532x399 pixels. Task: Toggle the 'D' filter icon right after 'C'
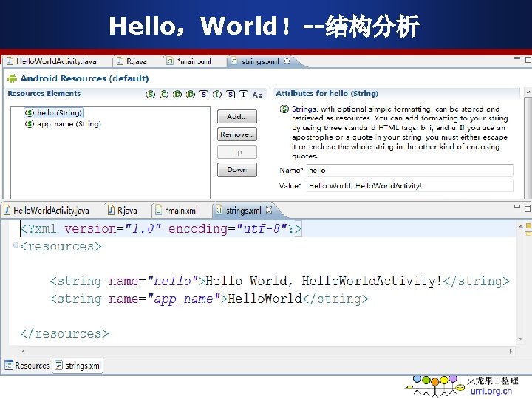click(x=177, y=95)
